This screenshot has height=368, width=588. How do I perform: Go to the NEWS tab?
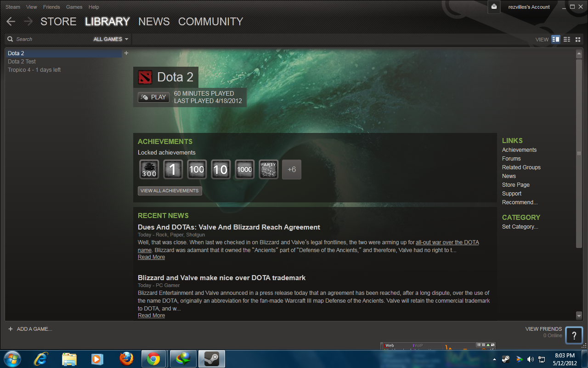(x=154, y=22)
